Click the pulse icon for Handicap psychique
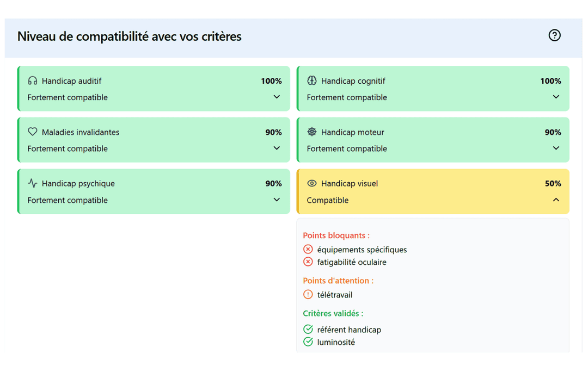The width and height of the screenshot is (588, 391). pos(33,183)
